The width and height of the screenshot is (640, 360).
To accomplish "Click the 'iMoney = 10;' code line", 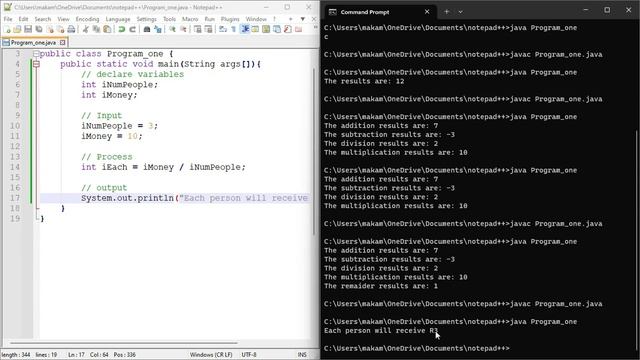I will click(x=111, y=136).
